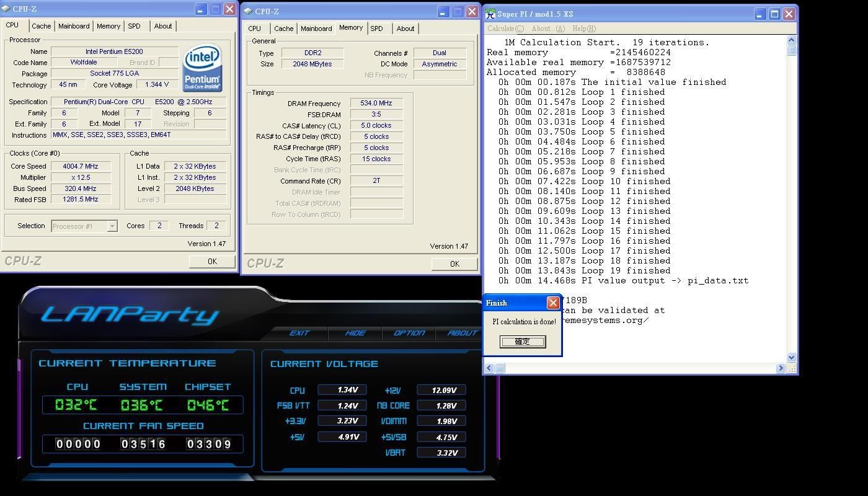Click the Rated FSB value 1281.5 MHz
The image size is (868, 496).
[81, 200]
